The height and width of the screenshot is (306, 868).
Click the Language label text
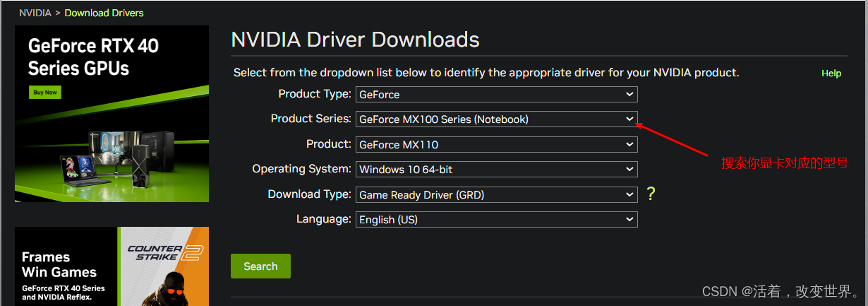pos(323,219)
